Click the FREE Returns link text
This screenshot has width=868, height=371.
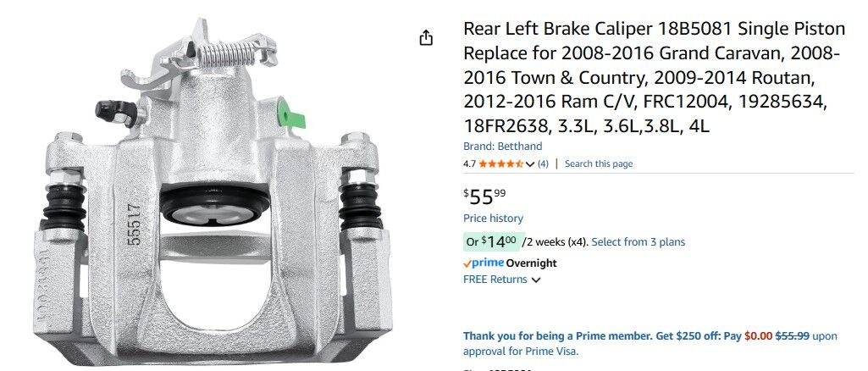click(495, 280)
